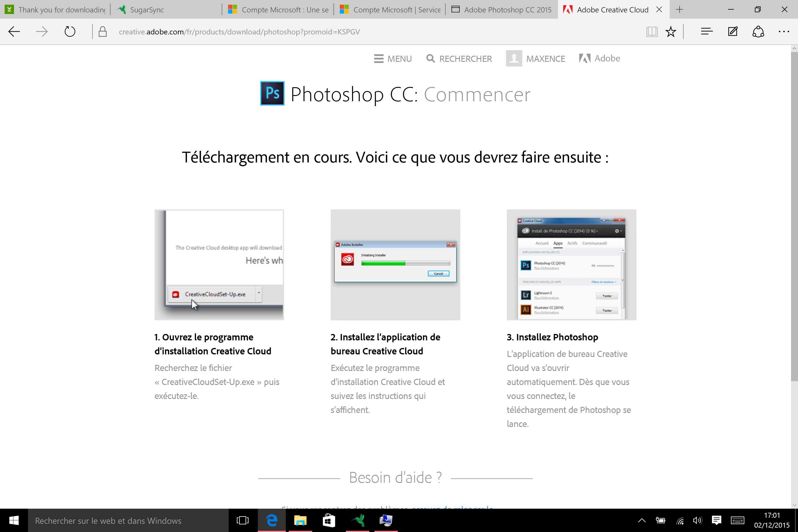The height and width of the screenshot is (532, 798).
Task: Click the scrollbar down arrow
Action: coord(794,505)
